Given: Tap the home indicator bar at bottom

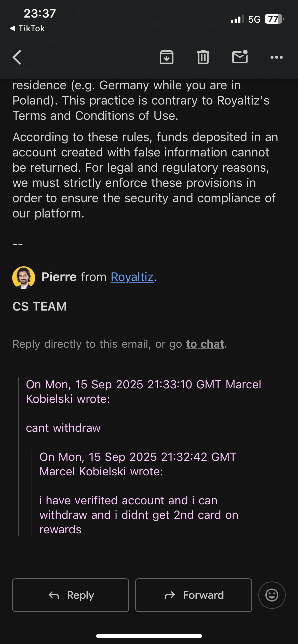Looking at the screenshot, I should click(149, 636).
